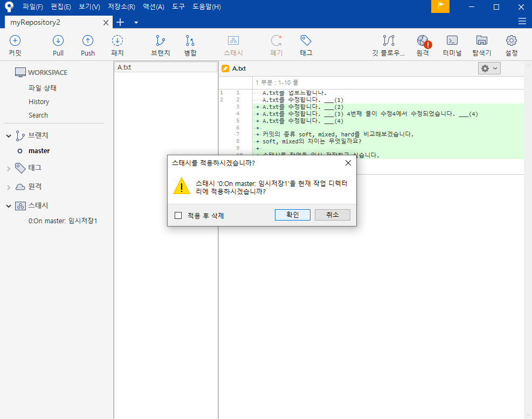Viewport: 532px width, 419px height.
Task: Close the stash apply dialog with X
Action: (x=348, y=163)
